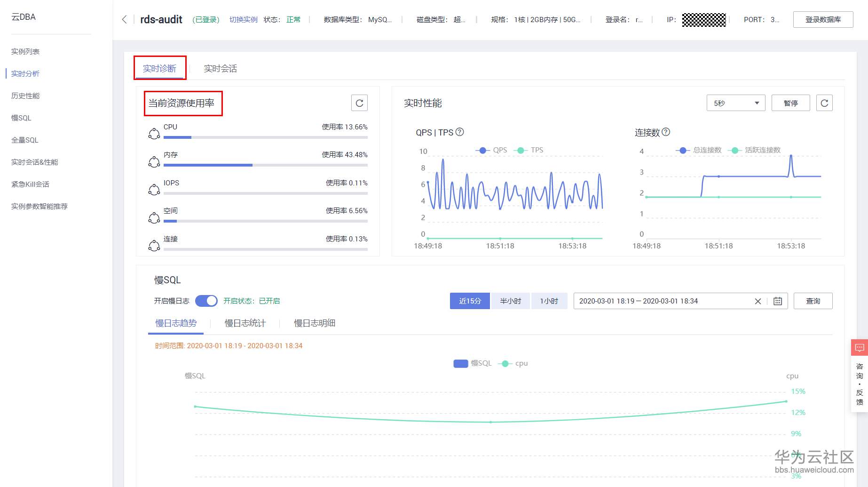The height and width of the screenshot is (487, 868).
Task: Turn off the 开启慢日志 switch
Action: coord(206,301)
